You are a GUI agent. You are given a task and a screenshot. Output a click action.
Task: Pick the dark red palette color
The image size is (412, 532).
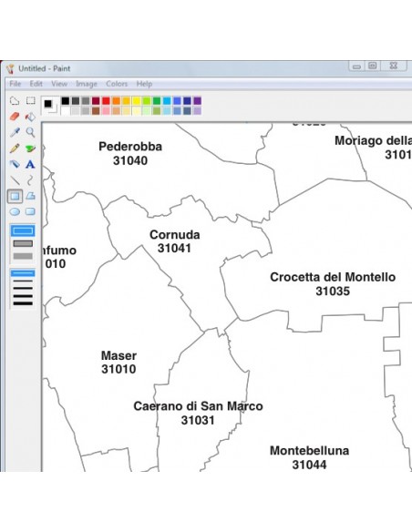pyautogui.click(x=96, y=100)
